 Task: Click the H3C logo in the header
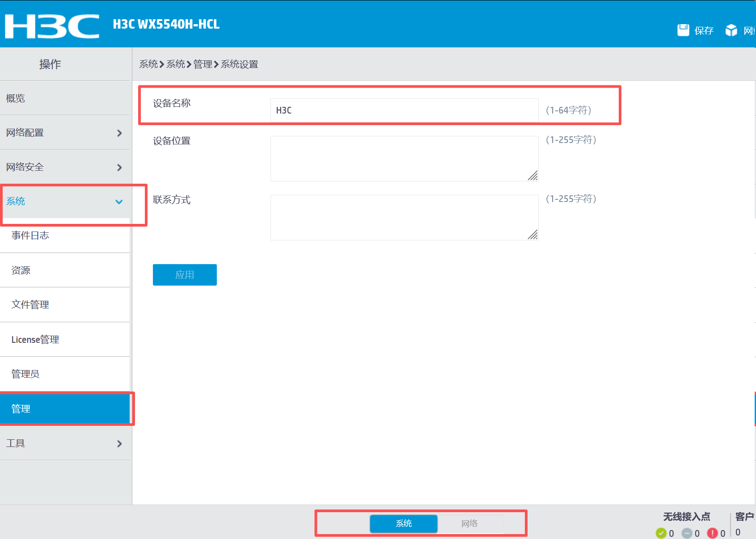pyautogui.click(x=52, y=26)
